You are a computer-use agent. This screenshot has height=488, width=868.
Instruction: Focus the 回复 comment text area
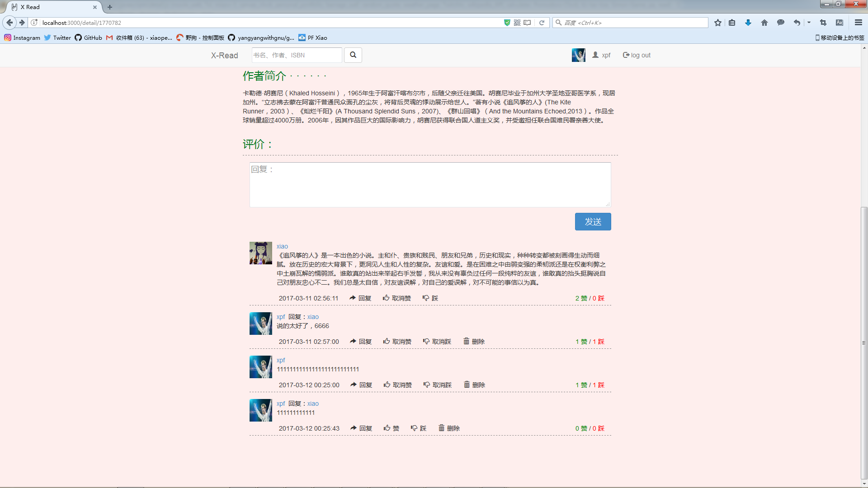[x=430, y=185]
